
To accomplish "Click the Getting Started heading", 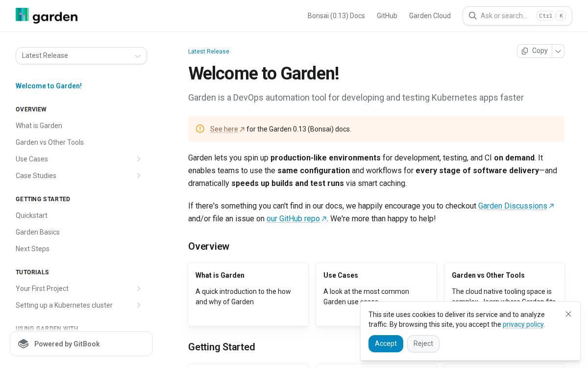I will [221, 347].
